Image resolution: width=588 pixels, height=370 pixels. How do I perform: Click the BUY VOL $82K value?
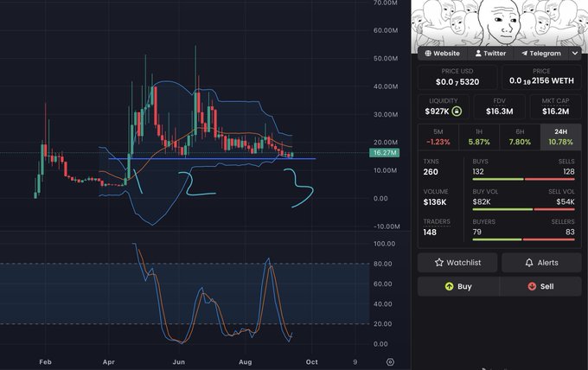[482, 201]
